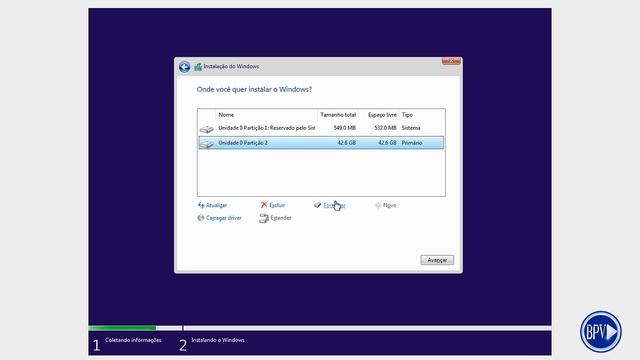Close the Instalação do Windows dialog
Viewport: 640px width, 360px height.
pyautogui.click(x=451, y=61)
